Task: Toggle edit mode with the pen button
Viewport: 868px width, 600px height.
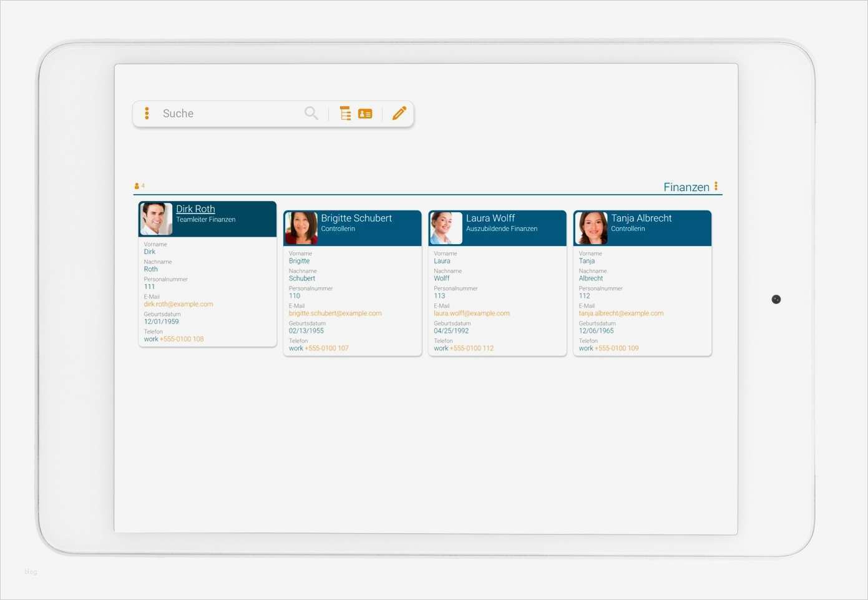Action: click(399, 113)
